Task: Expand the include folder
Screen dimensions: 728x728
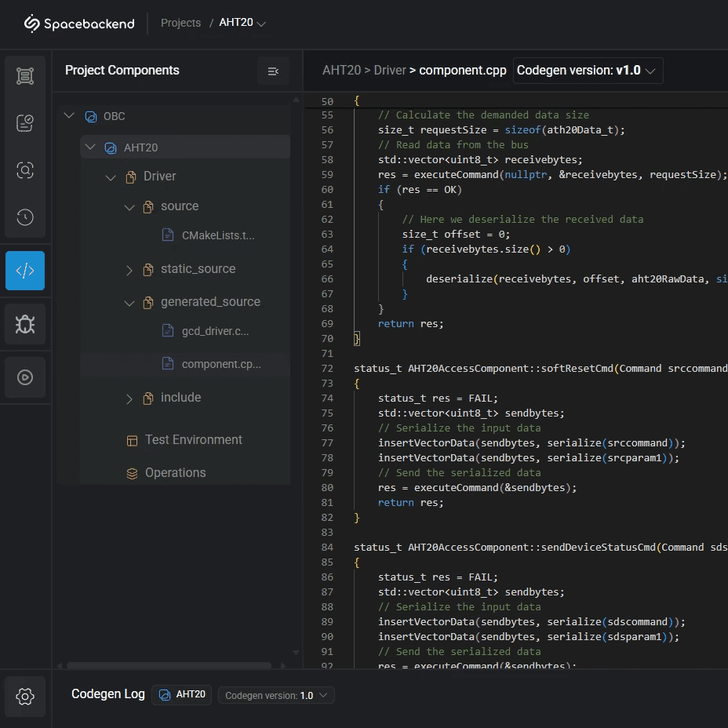Action: [x=129, y=399]
